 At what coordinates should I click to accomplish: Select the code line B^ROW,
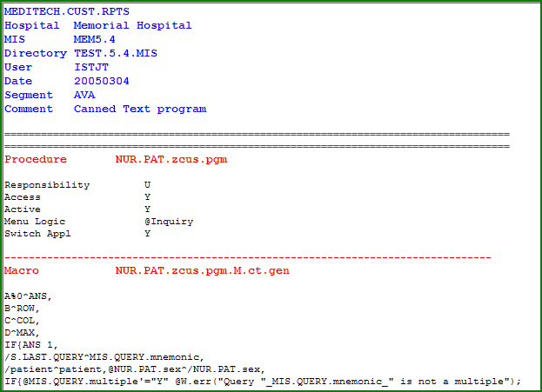click(22, 308)
